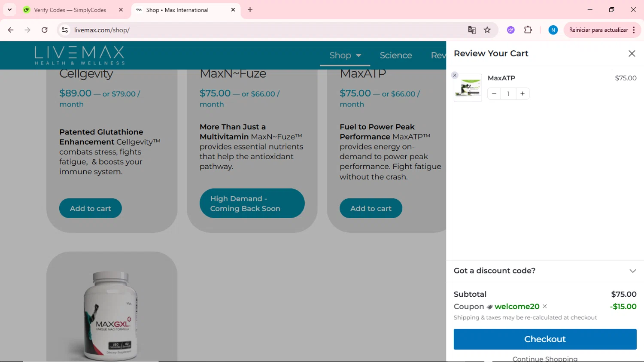Image resolution: width=644 pixels, height=362 pixels.
Task: Click the Subtotal $75.00 amount
Action: click(x=624, y=295)
